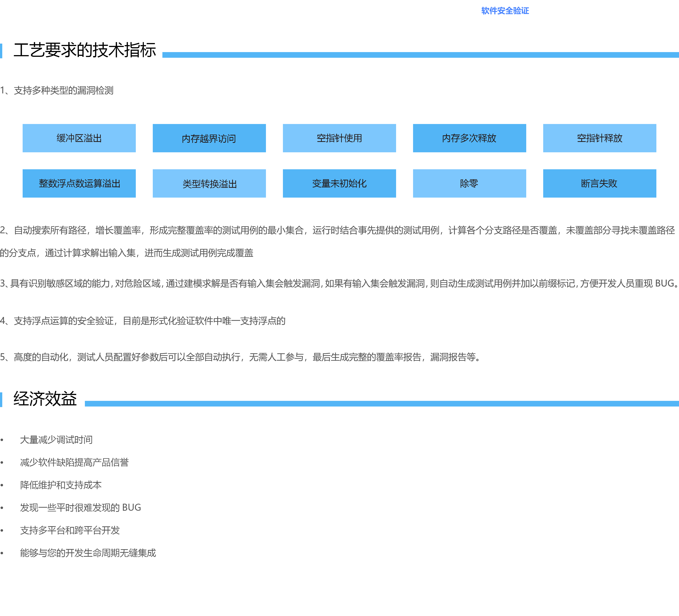
Task: Select the 缓冲区溢出 box
Action: [x=79, y=138]
